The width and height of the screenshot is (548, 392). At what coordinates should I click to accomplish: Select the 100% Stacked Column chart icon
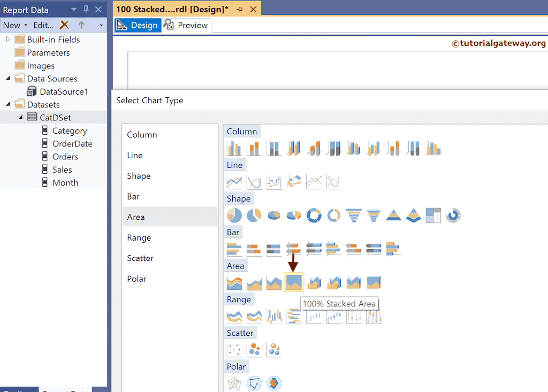tap(274, 148)
